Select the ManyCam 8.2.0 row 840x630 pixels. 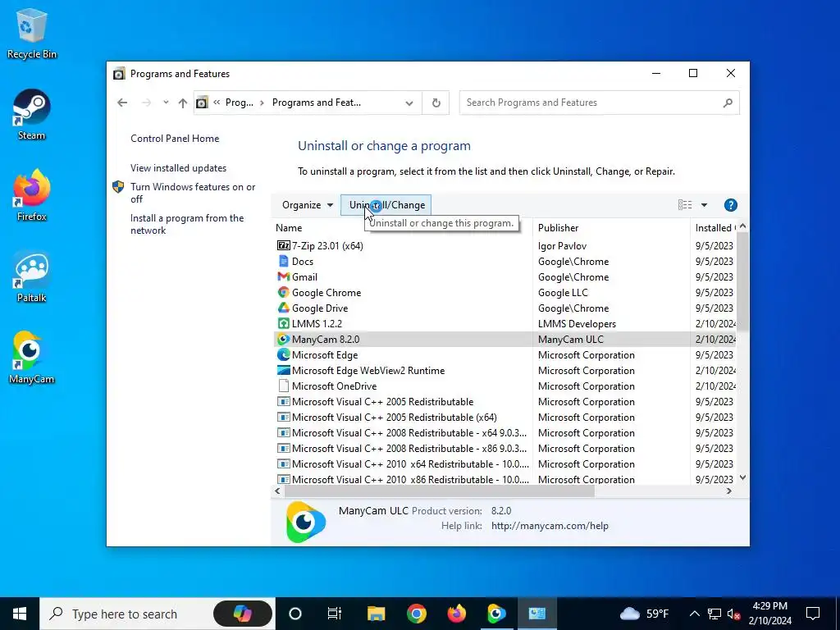505,339
